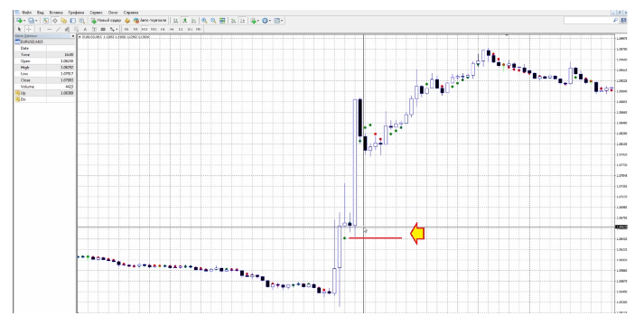The image size is (644, 325).
Task: Select the M1 timeframe
Action: pos(126,29)
